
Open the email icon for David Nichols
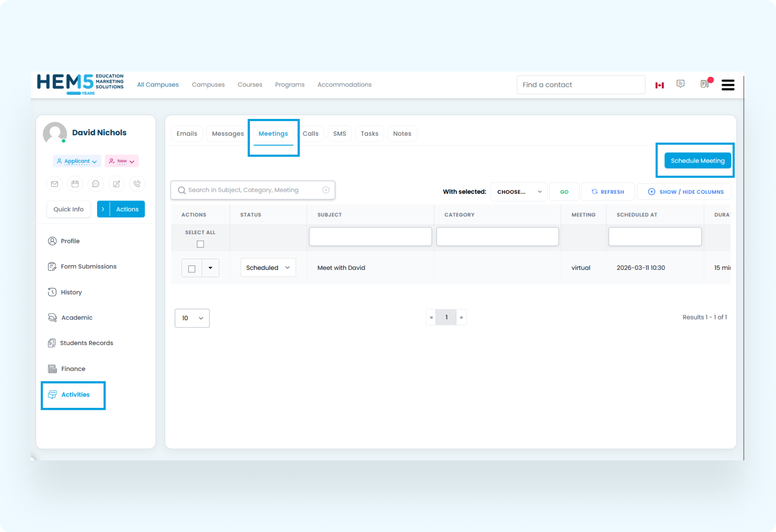pos(54,184)
